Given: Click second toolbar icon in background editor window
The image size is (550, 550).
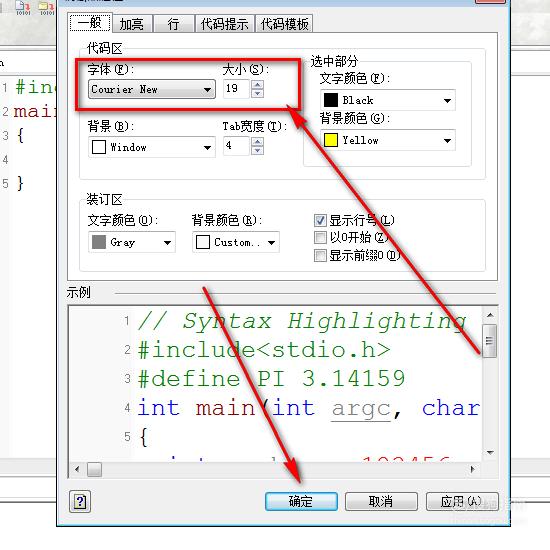Looking at the screenshot, I should (46, 8).
